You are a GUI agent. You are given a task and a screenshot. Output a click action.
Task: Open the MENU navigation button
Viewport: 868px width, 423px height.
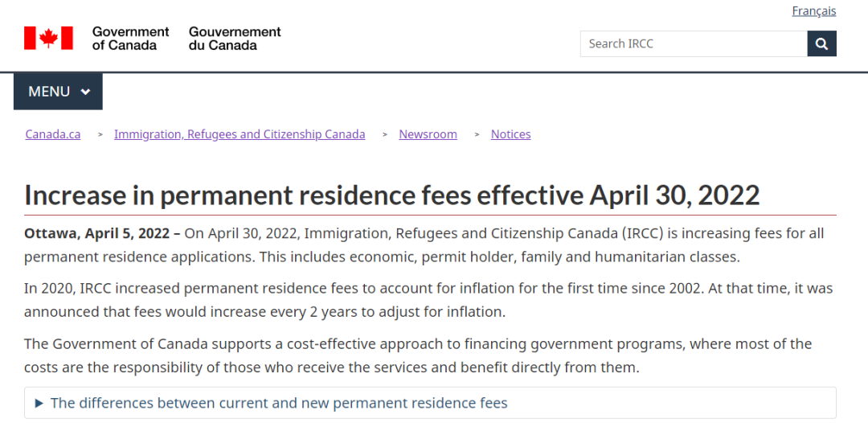point(58,92)
